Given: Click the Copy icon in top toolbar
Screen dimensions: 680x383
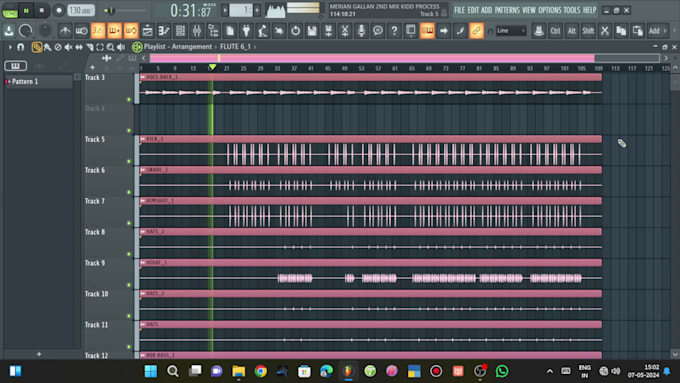Looking at the screenshot, I should tap(621, 31).
